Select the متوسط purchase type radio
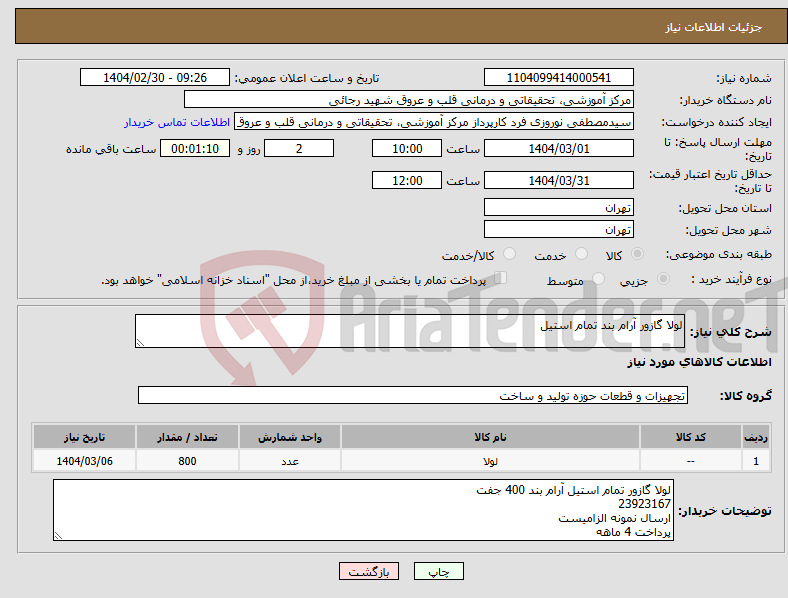The width and height of the screenshot is (788, 598). click(x=599, y=278)
